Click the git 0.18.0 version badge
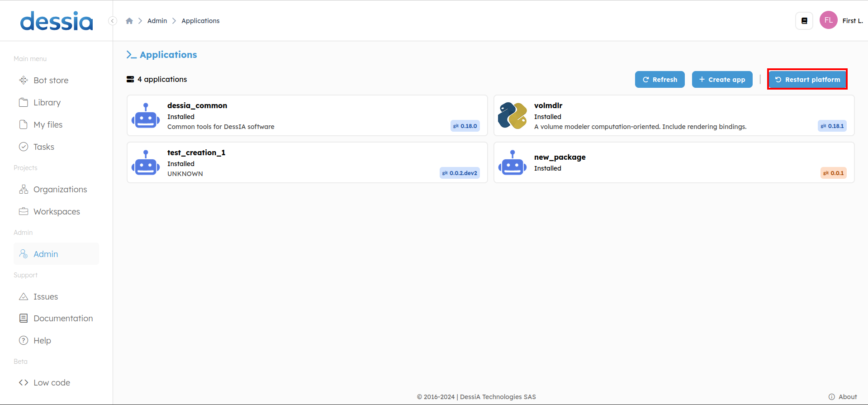Screen dimensions: 868x405 tap(465, 126)
